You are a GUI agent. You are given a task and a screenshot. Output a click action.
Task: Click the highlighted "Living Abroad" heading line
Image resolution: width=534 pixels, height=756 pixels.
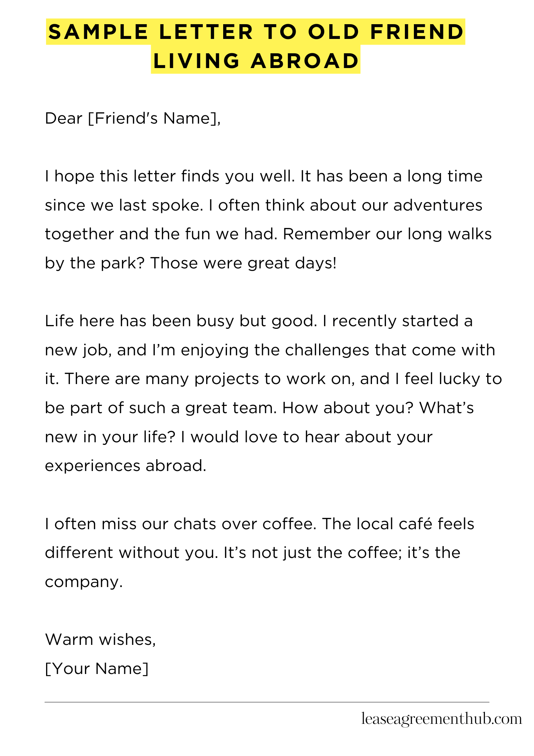coord(256,60)
